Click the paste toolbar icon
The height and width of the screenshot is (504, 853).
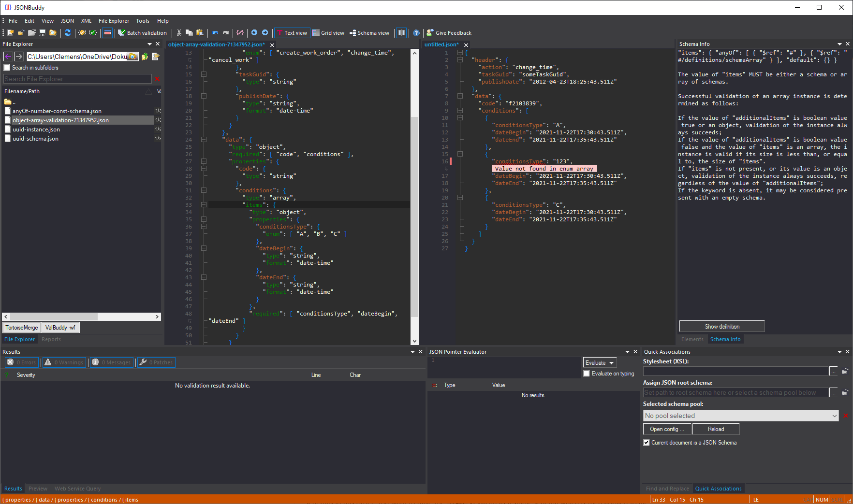tap(200, 33)
